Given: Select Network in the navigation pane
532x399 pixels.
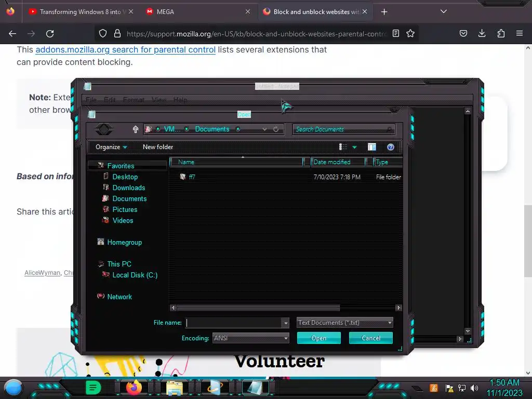Looking at the screenshot, I should click(119, 297).
